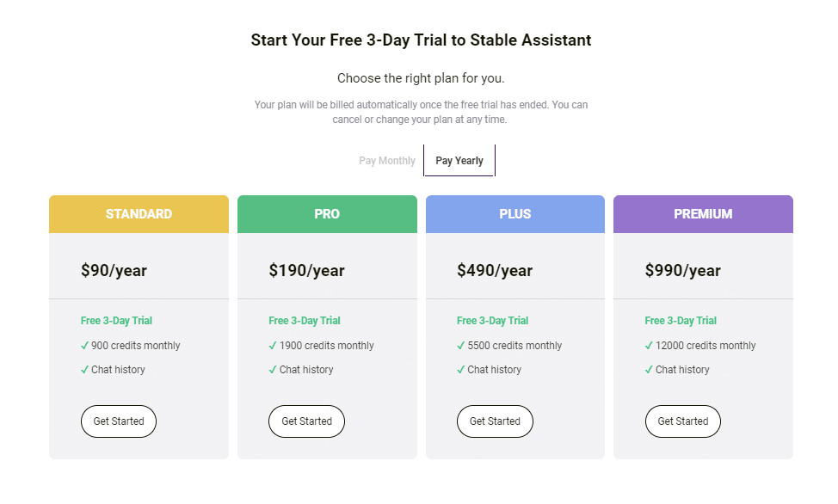Click the checkmark beside 12000 credits monthly

pyautogui.click(x=648, y=345)
